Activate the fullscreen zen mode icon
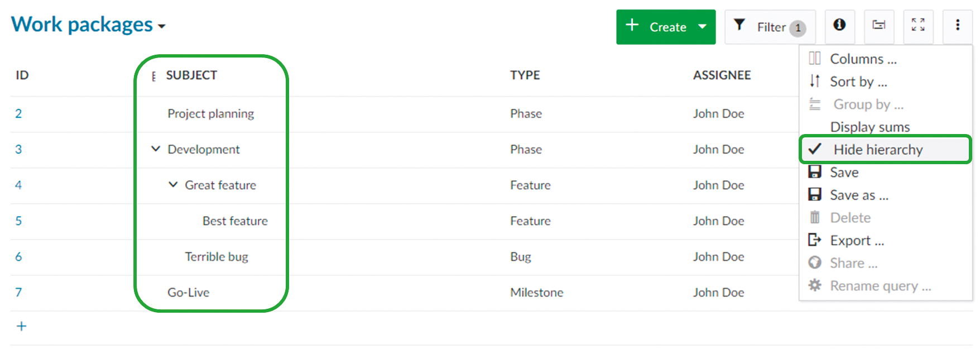 pos(918,26)
